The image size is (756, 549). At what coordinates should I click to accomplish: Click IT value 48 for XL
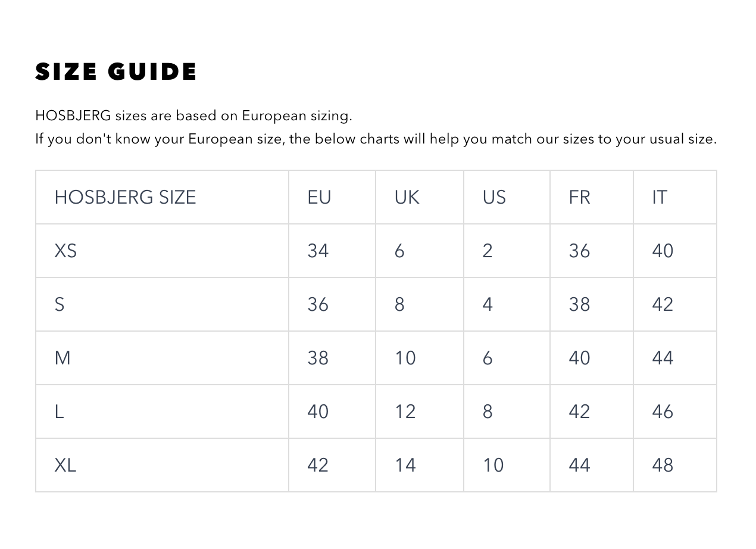663,465
